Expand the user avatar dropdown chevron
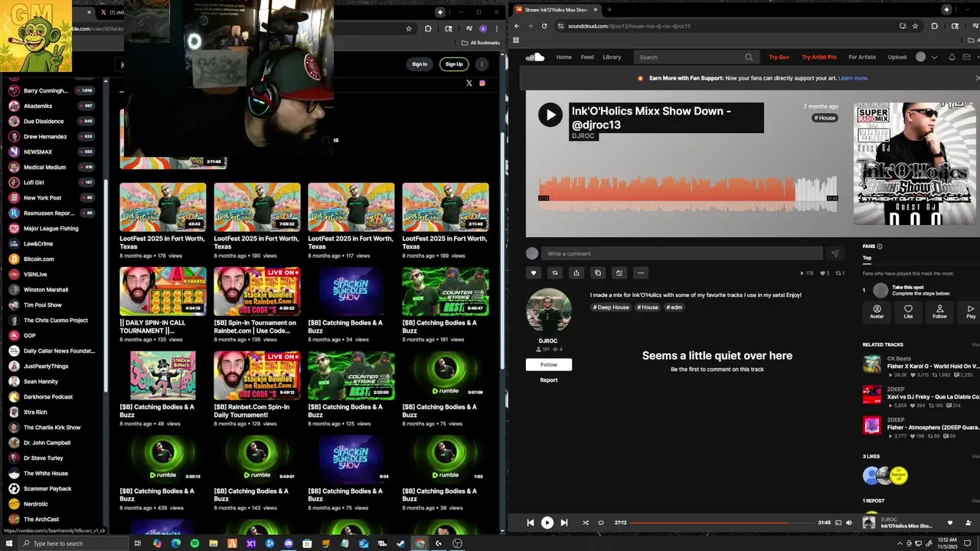 [934, 57]
